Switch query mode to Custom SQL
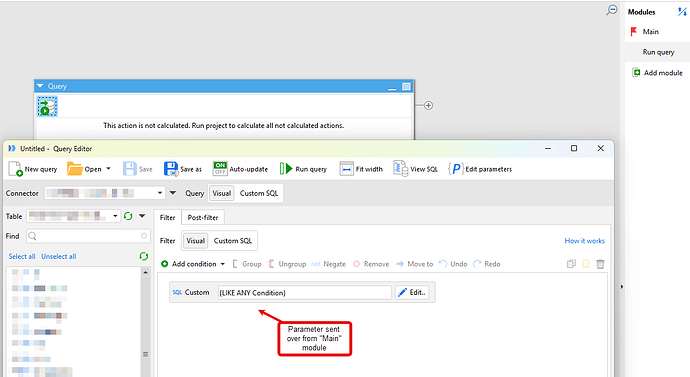This screenshot has width=690, height=377. (259, 193)
